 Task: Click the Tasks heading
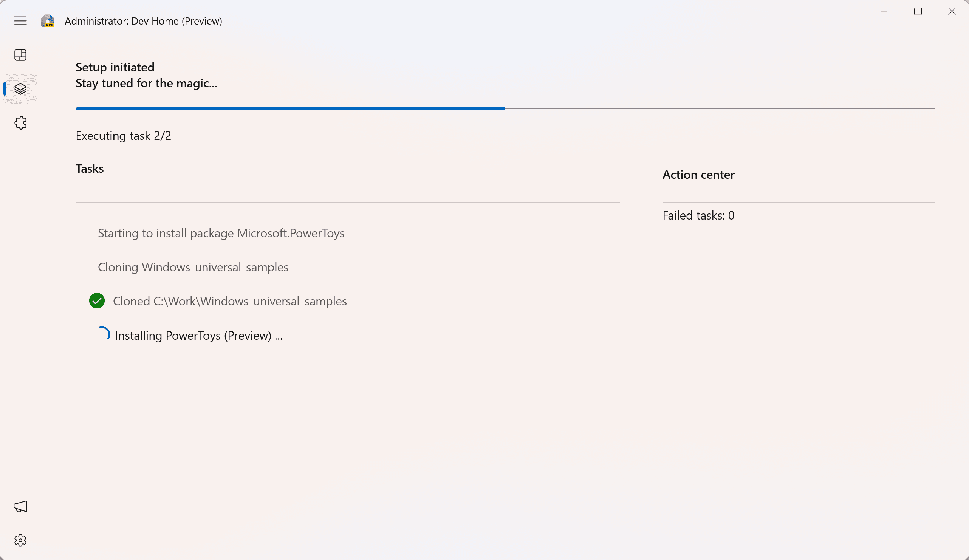coord(90,169)
